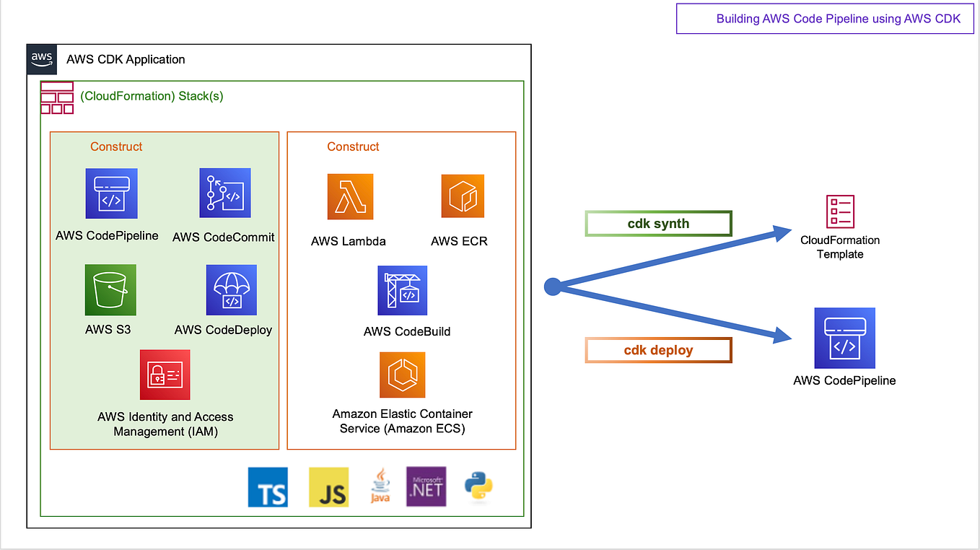This screenshot has width=980, height=550.
Task: Select the AWS CodeDeploy icon
Action: coord(231,290)
